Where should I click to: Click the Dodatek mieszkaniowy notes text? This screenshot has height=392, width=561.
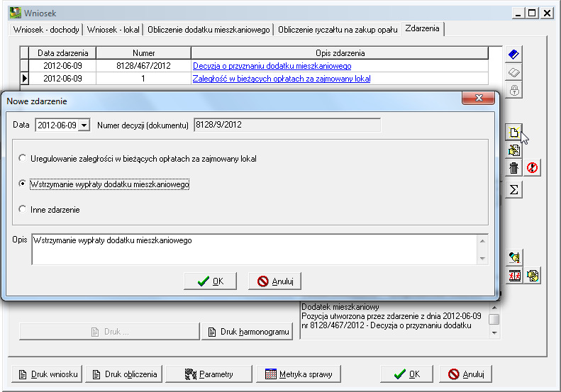[x=391, y=316]
